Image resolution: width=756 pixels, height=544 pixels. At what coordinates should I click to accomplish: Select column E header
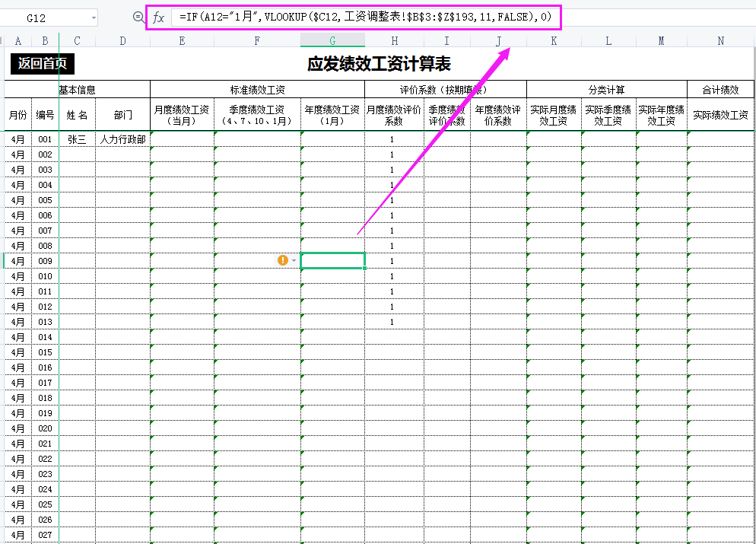182,41
